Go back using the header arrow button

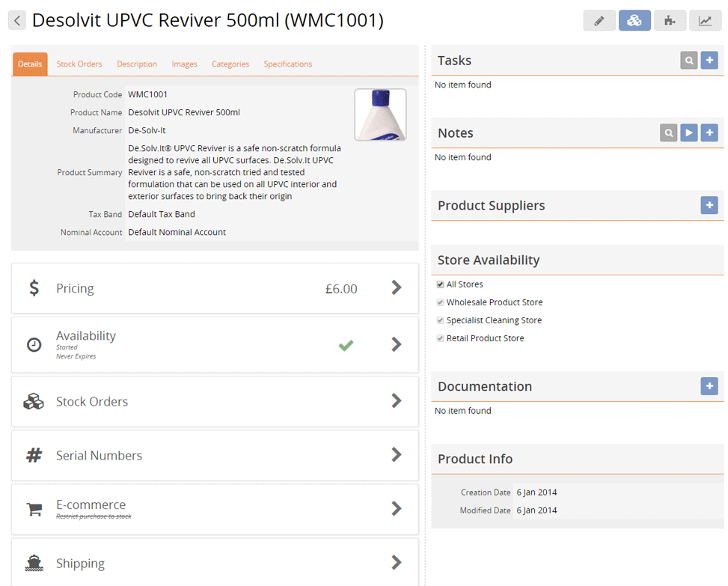coord(17,20)
